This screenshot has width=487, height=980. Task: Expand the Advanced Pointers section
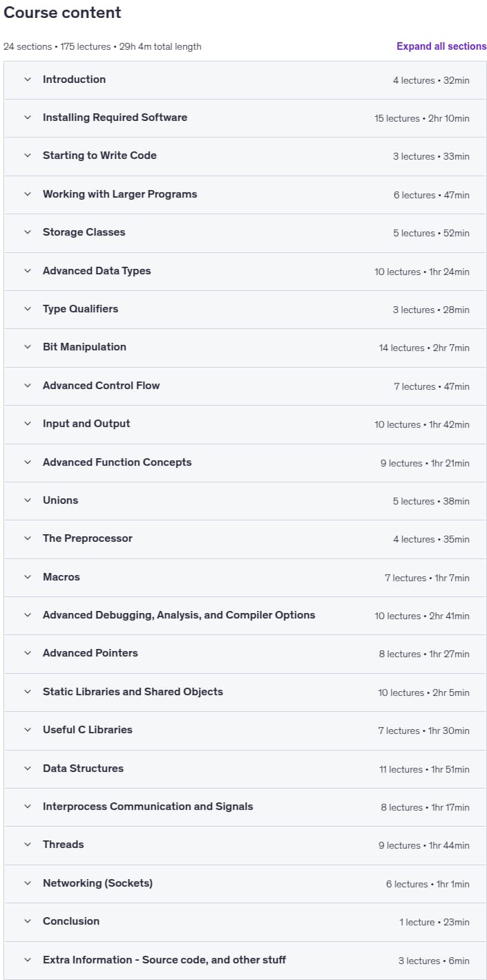click(245, 654)
